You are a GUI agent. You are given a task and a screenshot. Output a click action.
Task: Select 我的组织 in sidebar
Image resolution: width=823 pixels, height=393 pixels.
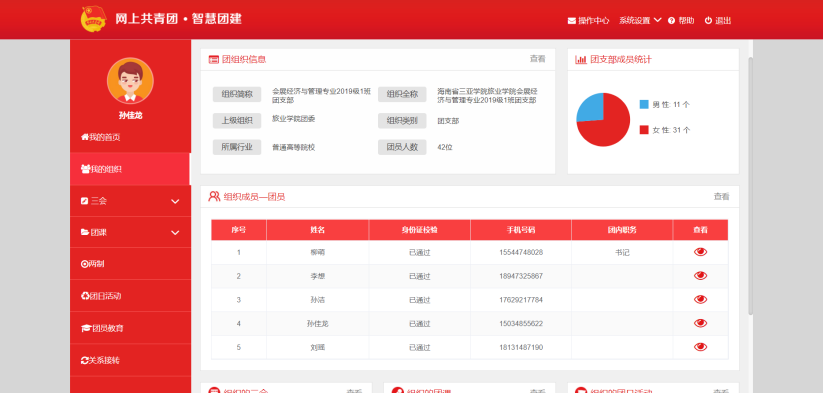[x=130, y=169]
